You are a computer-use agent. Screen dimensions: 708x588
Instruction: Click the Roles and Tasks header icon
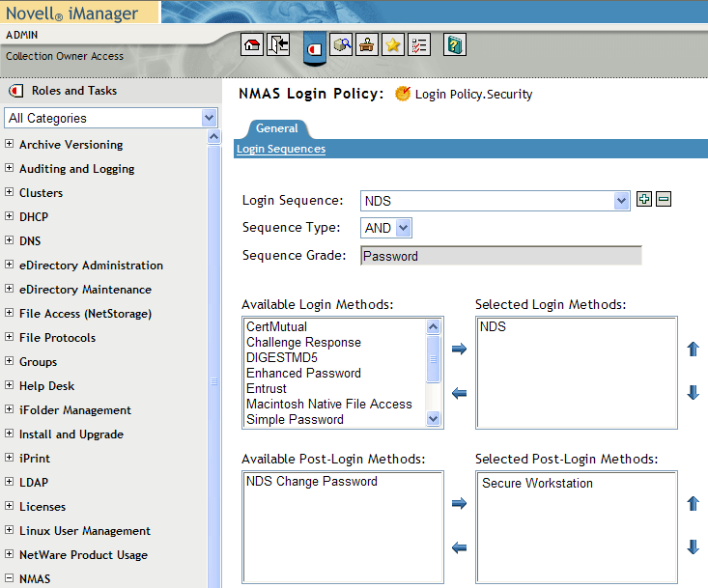(x=16, y=91)
